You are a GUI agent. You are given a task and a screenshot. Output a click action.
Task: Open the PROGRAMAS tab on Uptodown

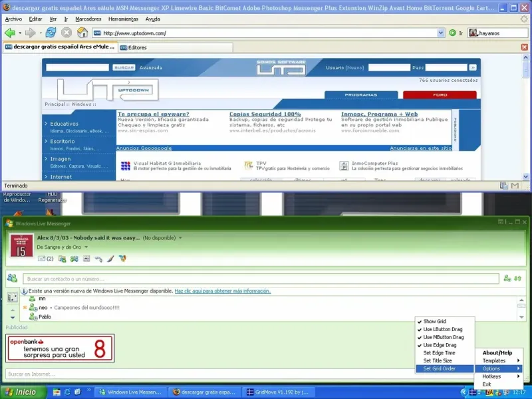pos(361,95)
